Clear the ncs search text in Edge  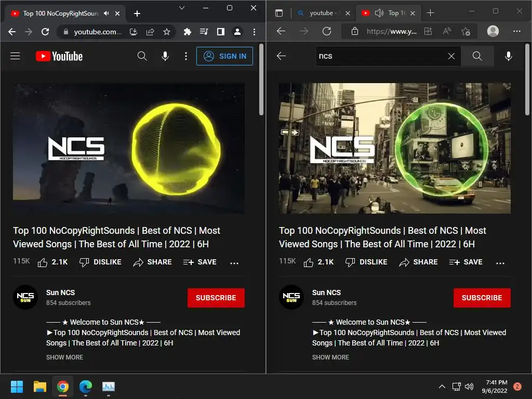(x=451, y=56)
